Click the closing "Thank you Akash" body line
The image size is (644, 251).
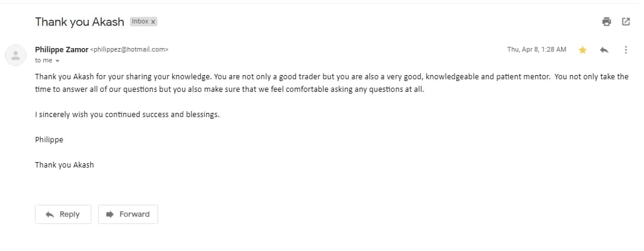tap(64, 165)
